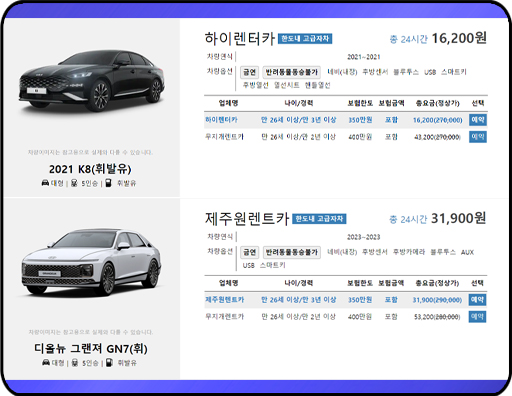The width and height of the screenshot is (512, 396).
Task: Click 350만원 insurance limit in 제주원렌트카 row
Action: point(360,300)
